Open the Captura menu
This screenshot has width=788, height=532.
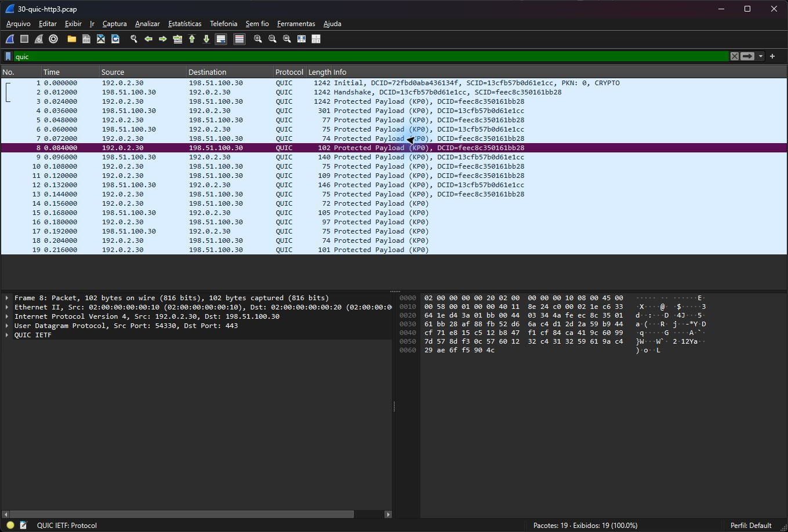(x=114, y=24)
